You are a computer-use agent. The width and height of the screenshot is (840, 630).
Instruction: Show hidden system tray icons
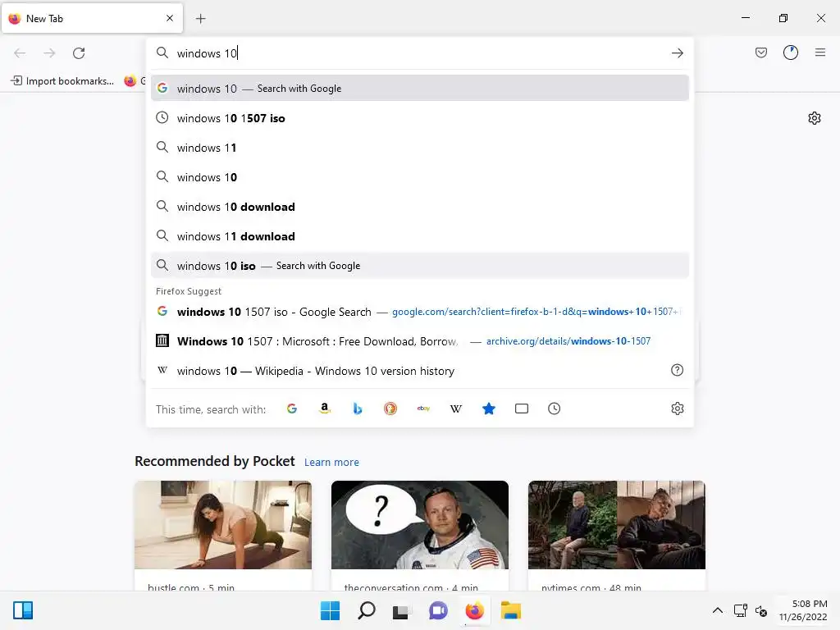717,610
